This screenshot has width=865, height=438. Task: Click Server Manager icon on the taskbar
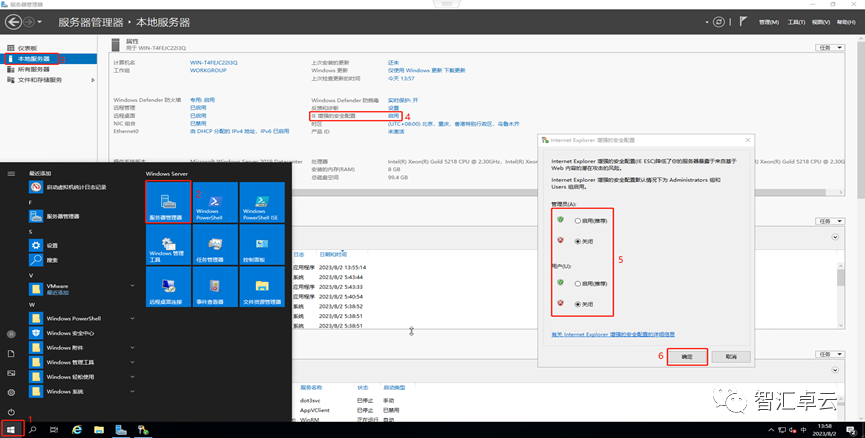pos(121,429)
